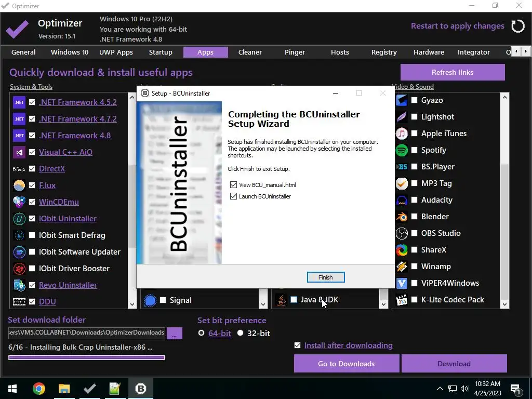This screenshot has height=399, width=532.
Task: Browse download folder with the ... button
Action: [175, 333]
